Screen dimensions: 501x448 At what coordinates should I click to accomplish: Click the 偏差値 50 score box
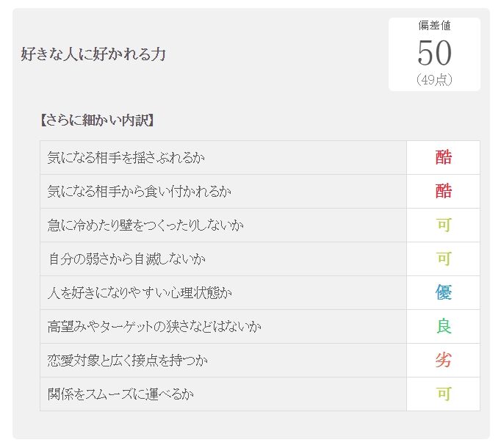pos(434,54)
